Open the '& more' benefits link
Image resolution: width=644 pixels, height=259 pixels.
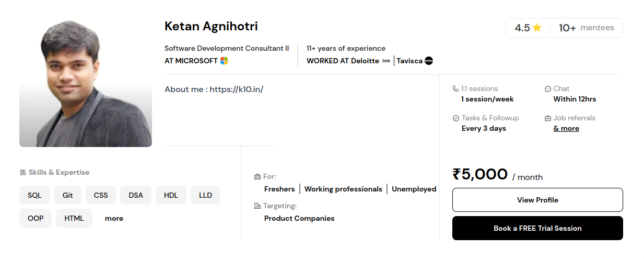point(566,128)
